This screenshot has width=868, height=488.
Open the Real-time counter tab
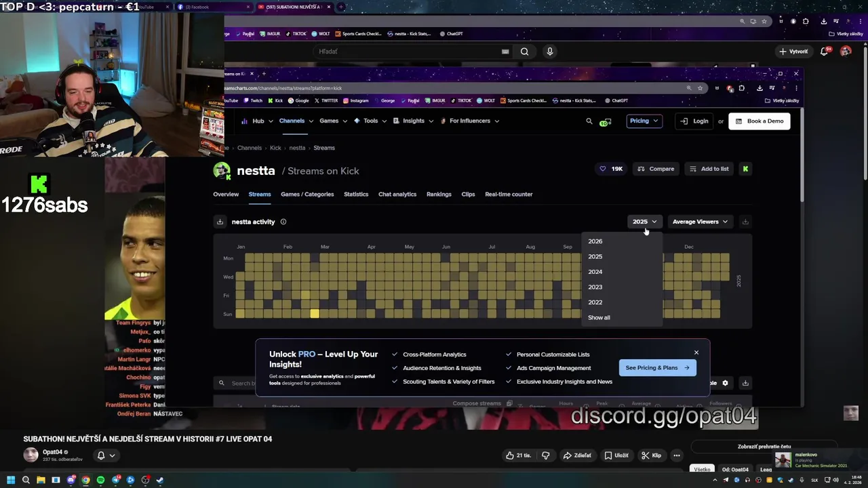tap(509, 195)
